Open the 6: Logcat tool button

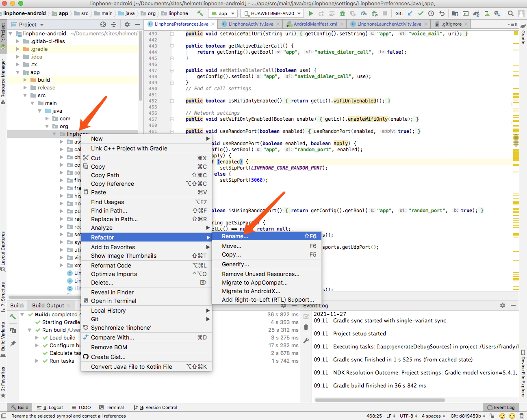[50, 407]
